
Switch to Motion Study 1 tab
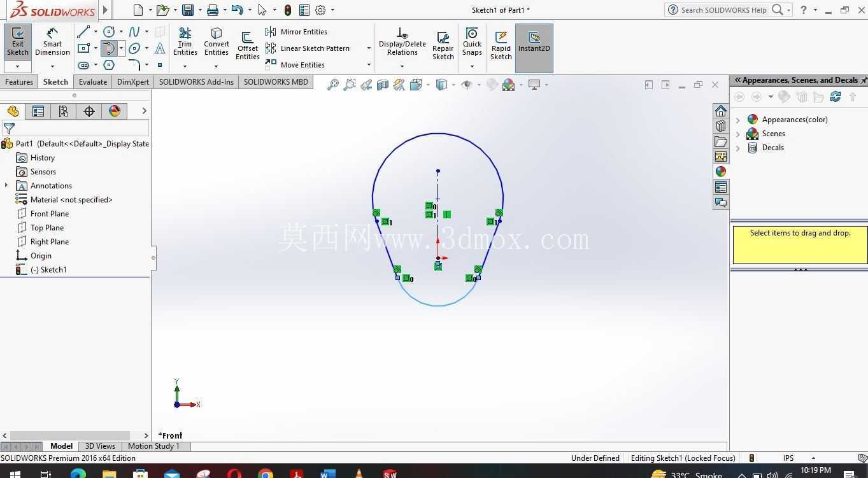(x=153, y=446)
